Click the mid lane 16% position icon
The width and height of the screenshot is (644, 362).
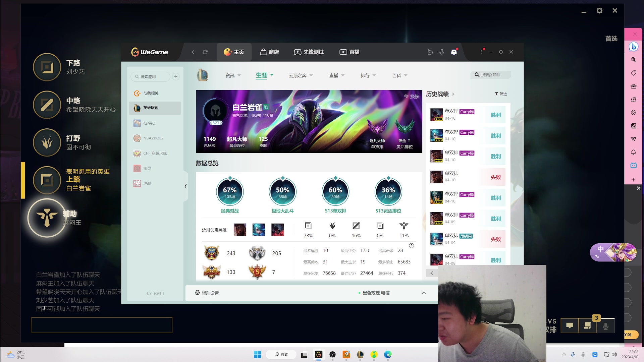click(356, 226)
